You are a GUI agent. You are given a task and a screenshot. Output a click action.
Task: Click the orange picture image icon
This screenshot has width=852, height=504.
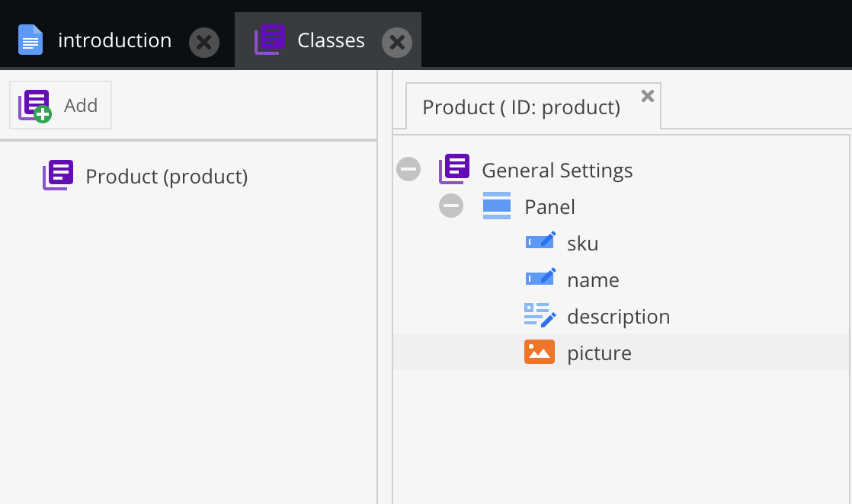pos(540,352)
